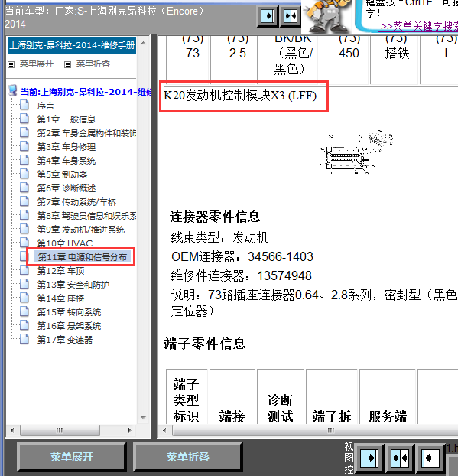Select 第7章 传动系统/车桥

[x=76, y=202]
